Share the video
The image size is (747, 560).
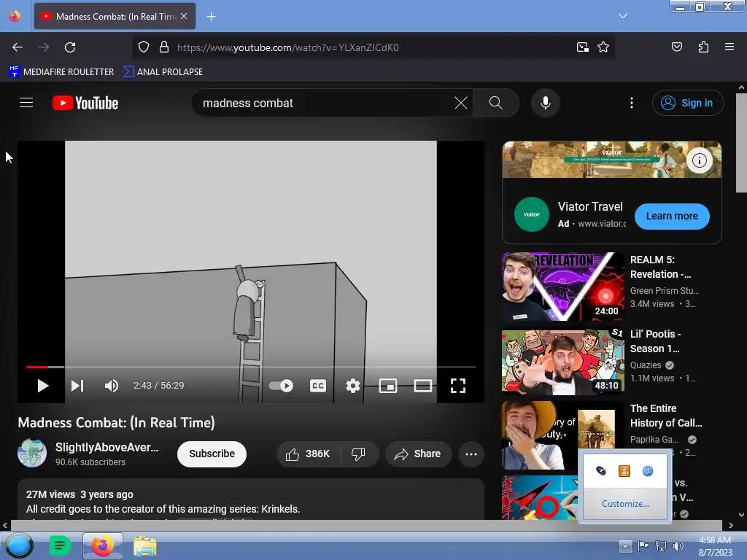[x=417, y=454]
